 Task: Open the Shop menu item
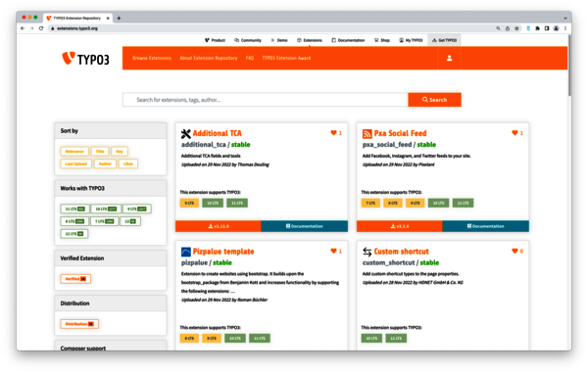click(382, 40)
